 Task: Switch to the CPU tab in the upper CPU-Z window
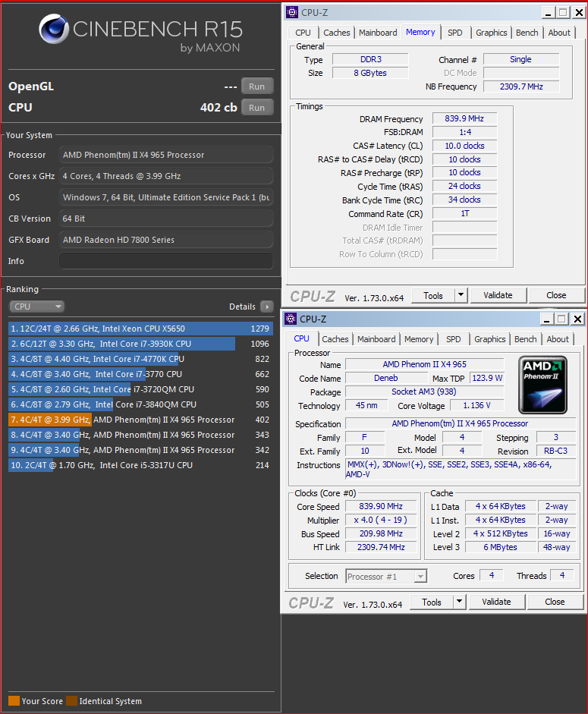coord(303,33)
